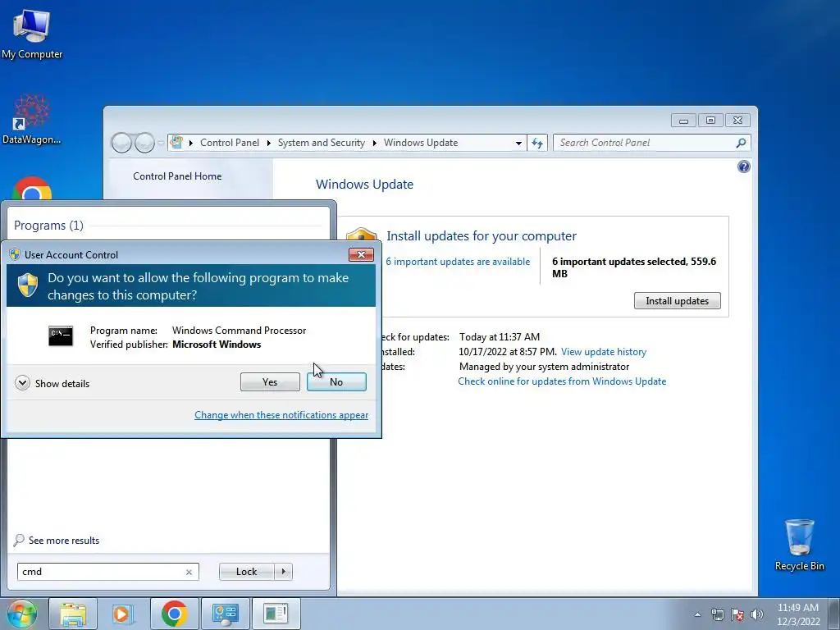The height and width of the screenshot is (630, 840).
Task: Show hidden system tray icons
Action: pyautogui.click(x=697, y=615)
